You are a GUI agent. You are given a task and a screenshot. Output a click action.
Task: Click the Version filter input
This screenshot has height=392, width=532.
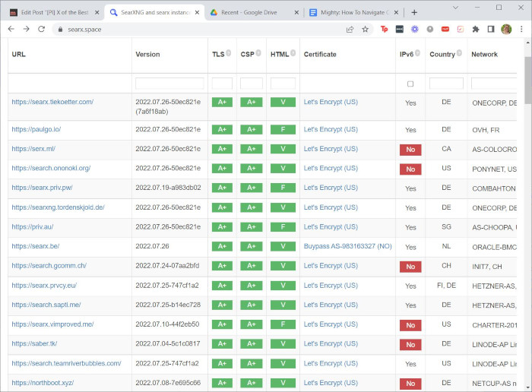[x=169, y=84]
